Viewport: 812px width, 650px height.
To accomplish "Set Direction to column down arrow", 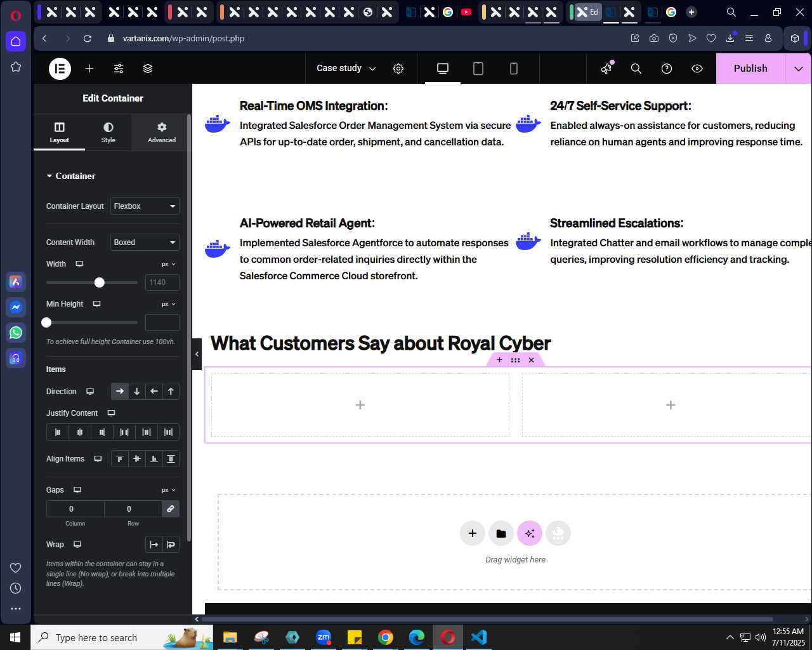I will 137,392.
